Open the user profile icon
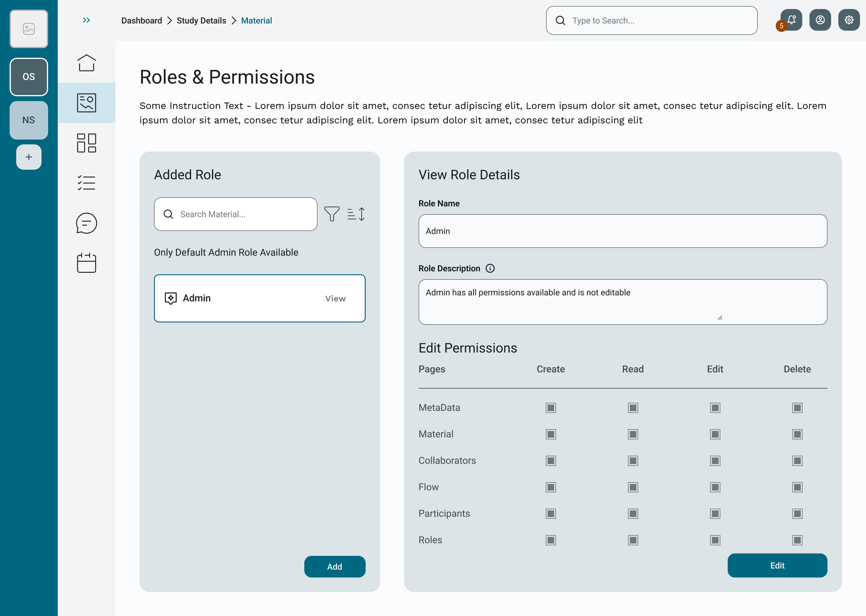 tap(820, 20)
